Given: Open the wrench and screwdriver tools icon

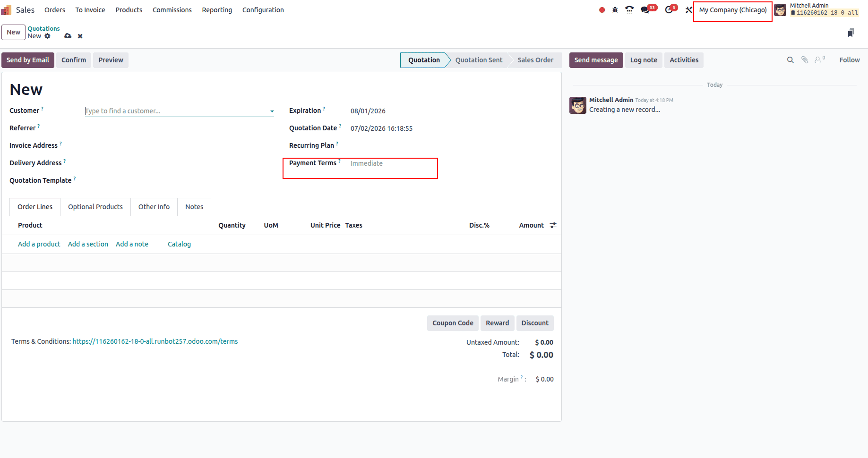Looking at the screenshot, I should point(688,10).
